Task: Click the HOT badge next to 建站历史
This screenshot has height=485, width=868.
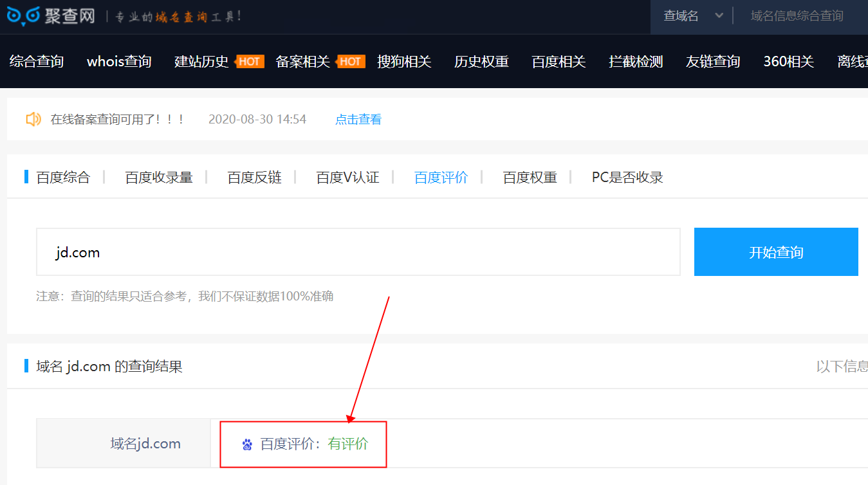Action: pyautogui.click(x=248, y=61)
